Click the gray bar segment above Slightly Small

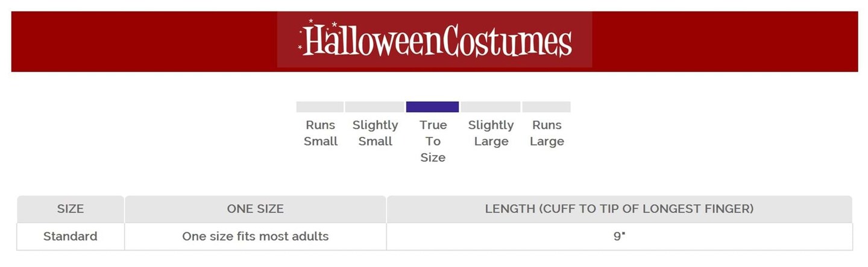click(x=374, y=107)
